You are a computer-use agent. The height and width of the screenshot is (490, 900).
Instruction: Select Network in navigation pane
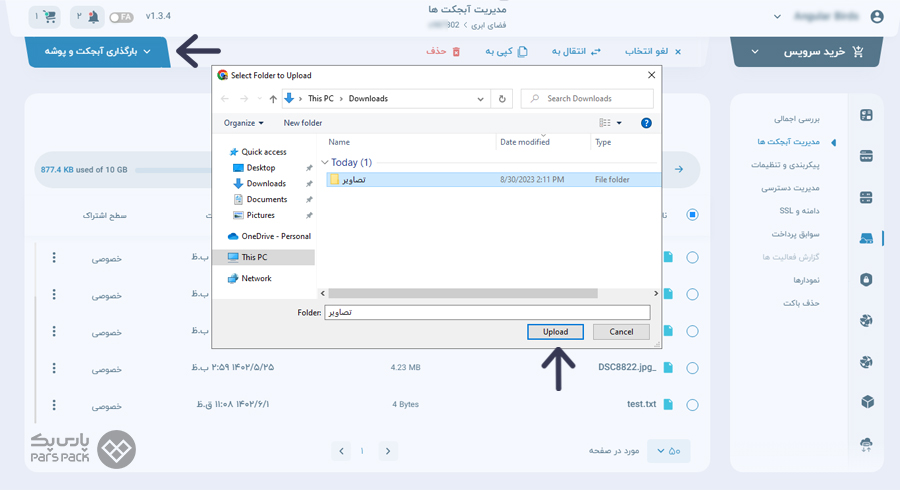256,278
